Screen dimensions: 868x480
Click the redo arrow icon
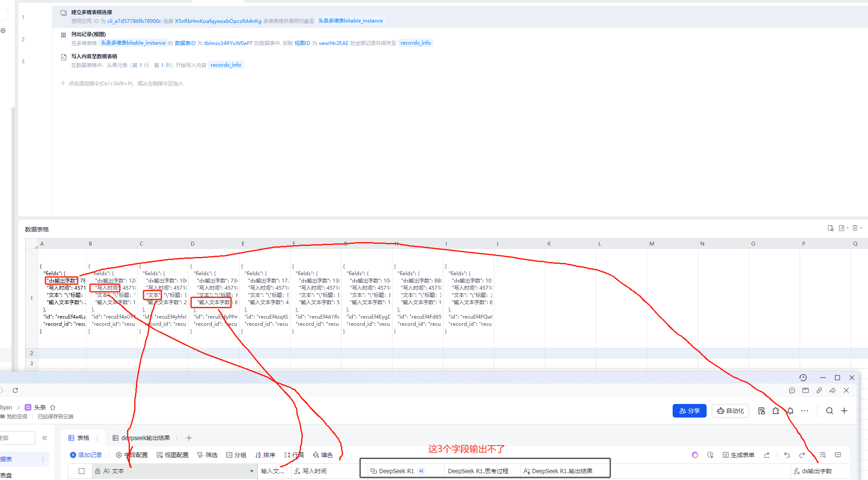click(x=802, y=455)
